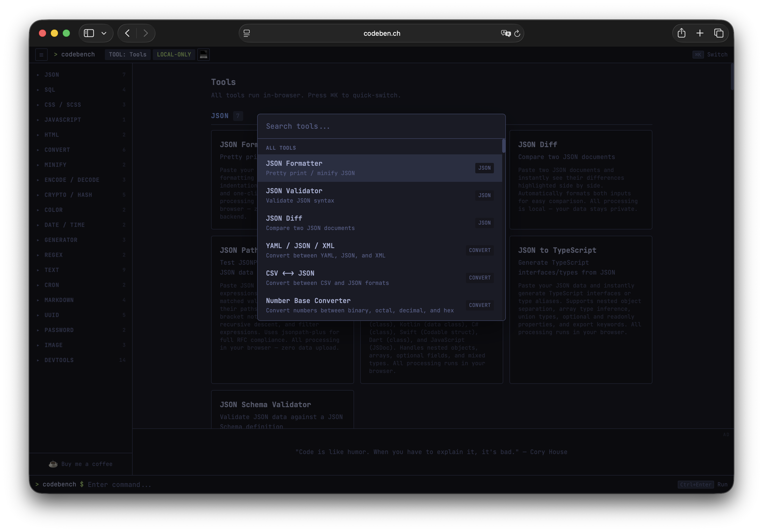Click the translate icon in the address bar
This screenshot has height=532, width=763.
click(506, 33)
